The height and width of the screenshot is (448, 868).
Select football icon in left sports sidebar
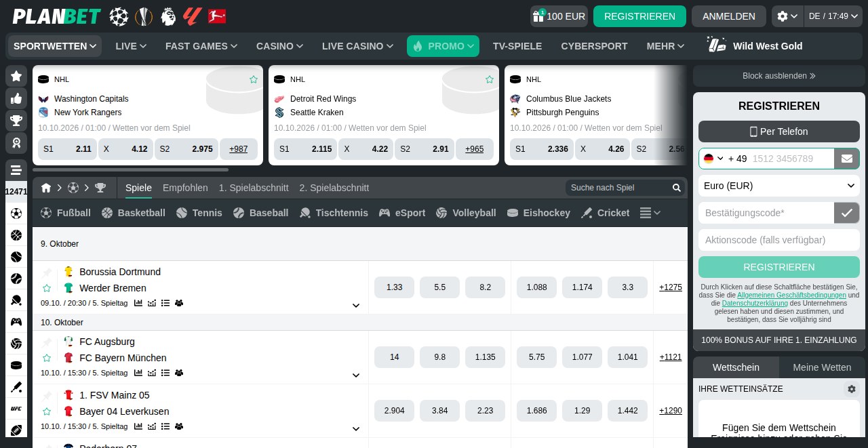(16, 213)
